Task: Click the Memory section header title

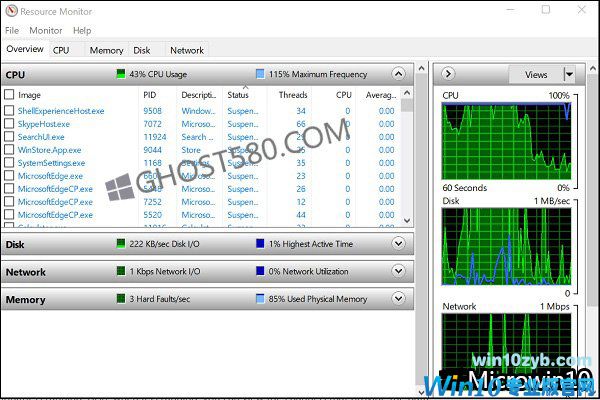Action: point(25,299)
